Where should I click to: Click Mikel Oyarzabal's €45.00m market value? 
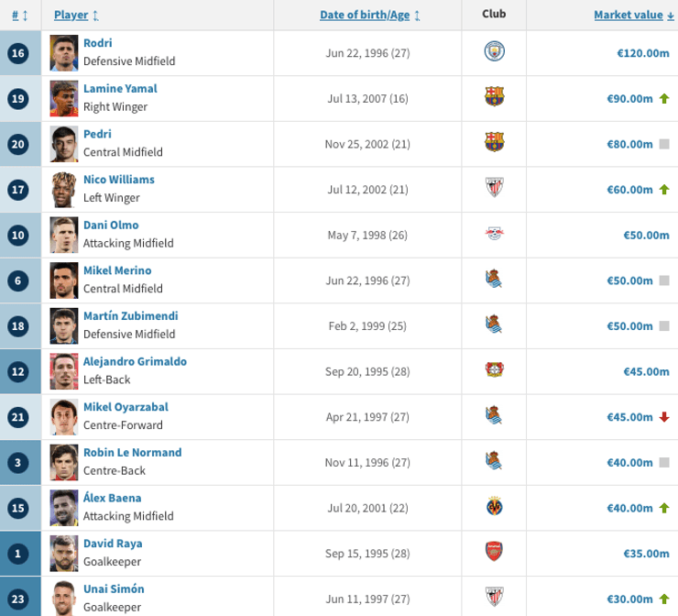[629, 417]
